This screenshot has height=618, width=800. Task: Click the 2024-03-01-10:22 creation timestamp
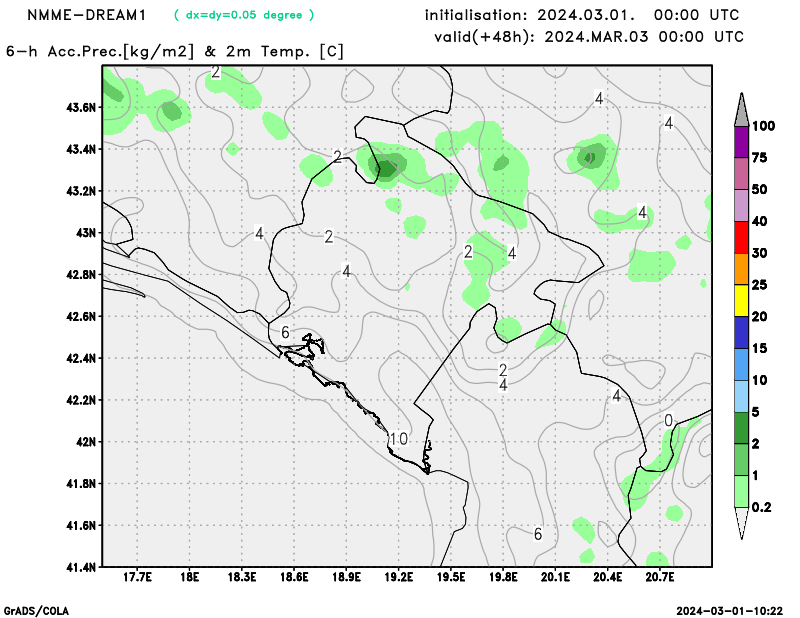[729, 611]
